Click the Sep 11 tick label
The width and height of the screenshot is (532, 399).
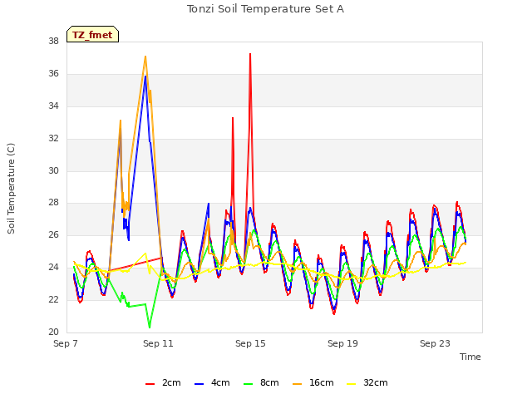[x=158, y=343]
